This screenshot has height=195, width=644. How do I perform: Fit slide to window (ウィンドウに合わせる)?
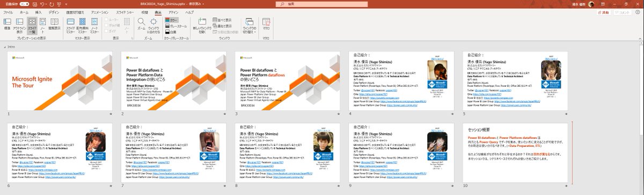tap(153, 25)
